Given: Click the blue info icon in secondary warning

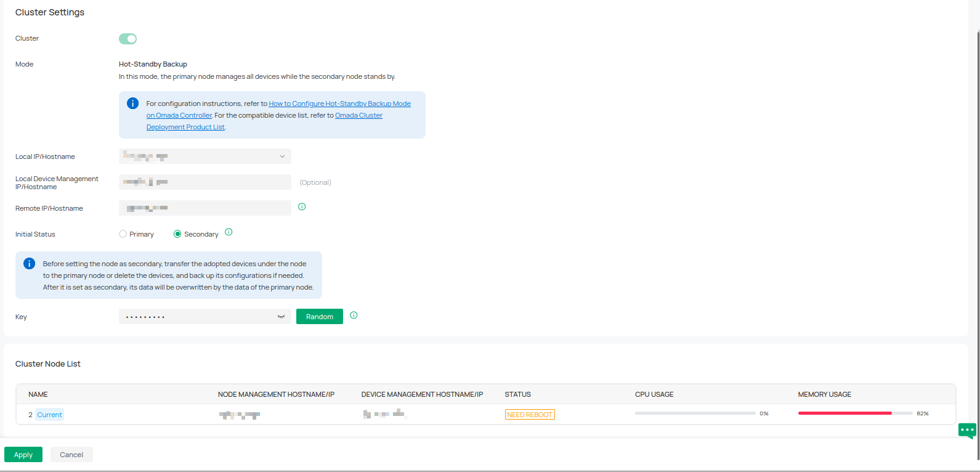Looking at the screenshot, I should pos(29,264).
